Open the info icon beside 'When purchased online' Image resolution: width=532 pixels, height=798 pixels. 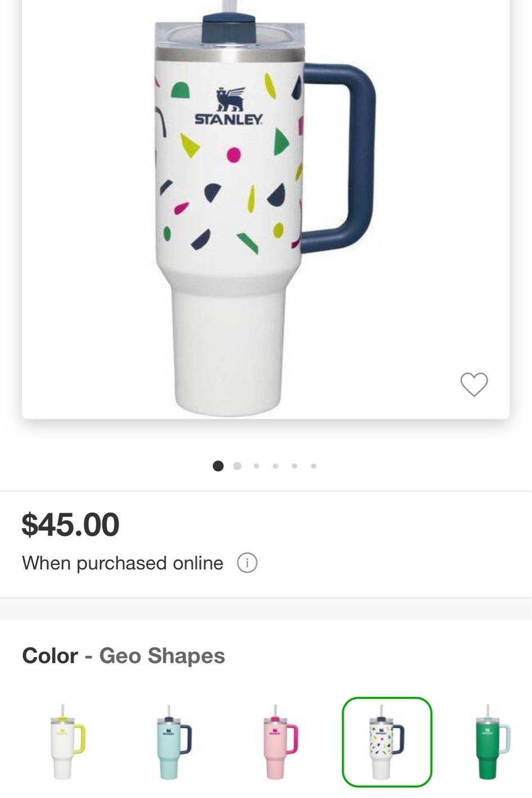[247, 563]
